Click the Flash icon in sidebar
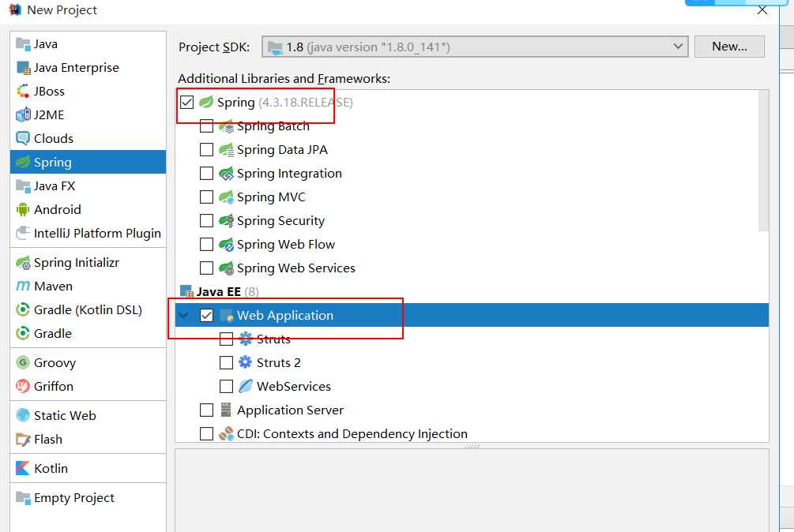The width and height of the screenshot is (794, 532). tap(23, 440)
